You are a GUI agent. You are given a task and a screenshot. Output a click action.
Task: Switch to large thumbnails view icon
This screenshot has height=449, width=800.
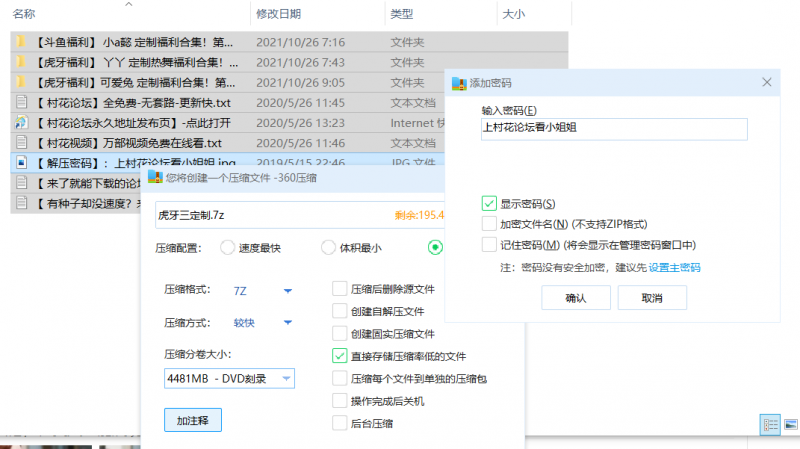click(x=789, y=424)
